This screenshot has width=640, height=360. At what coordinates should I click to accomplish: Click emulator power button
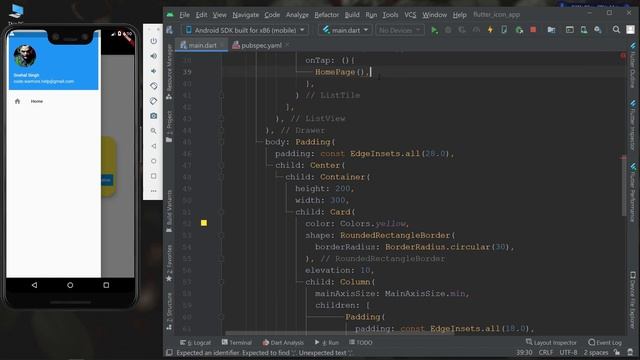[153, 41]
